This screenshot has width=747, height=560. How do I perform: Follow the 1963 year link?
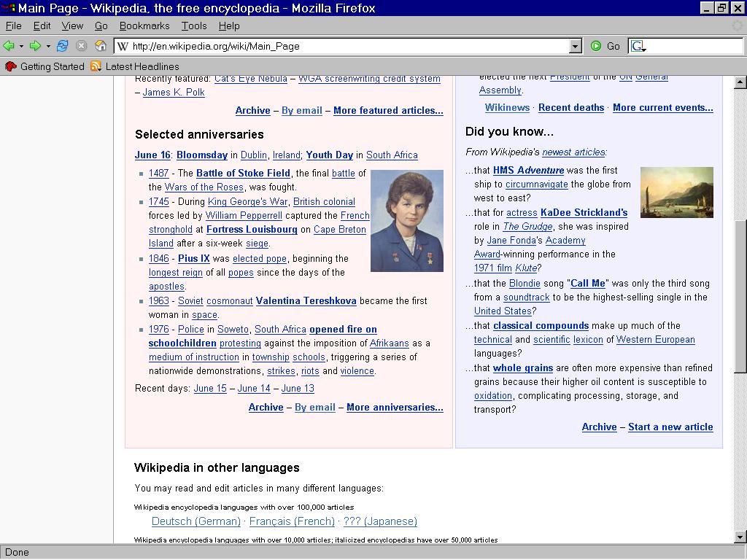158,300
